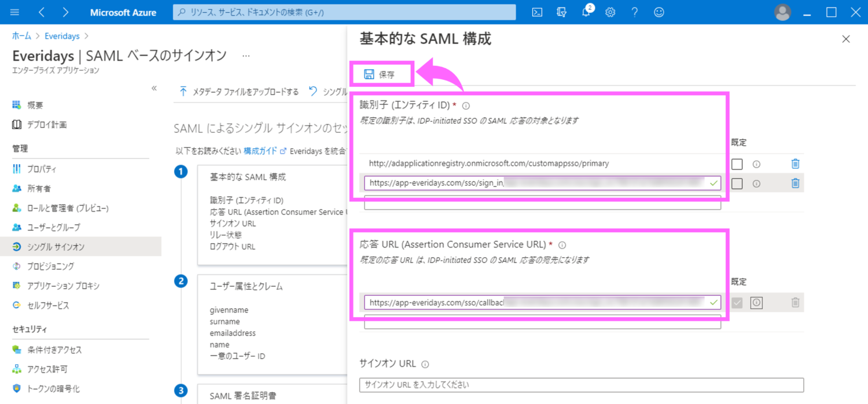
Task: Click the info icon next to 識別子 (エンティティ ID)
Action: tap(466, 106)
